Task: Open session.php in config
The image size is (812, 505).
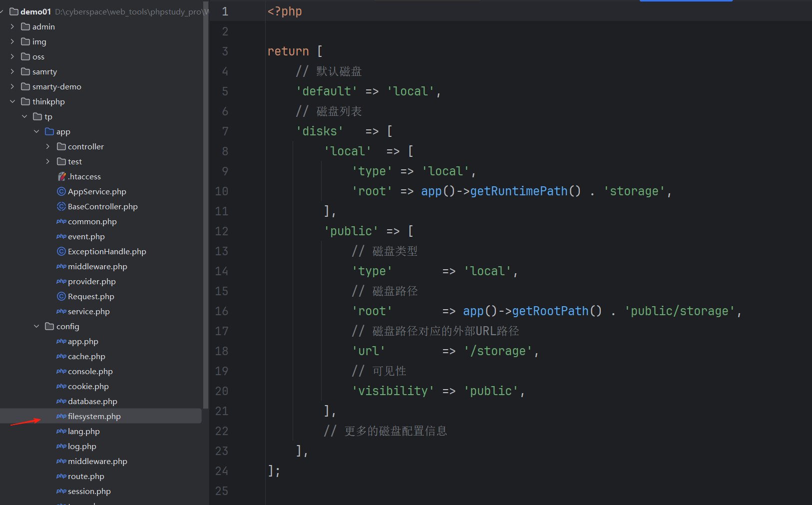Action: 89,491
